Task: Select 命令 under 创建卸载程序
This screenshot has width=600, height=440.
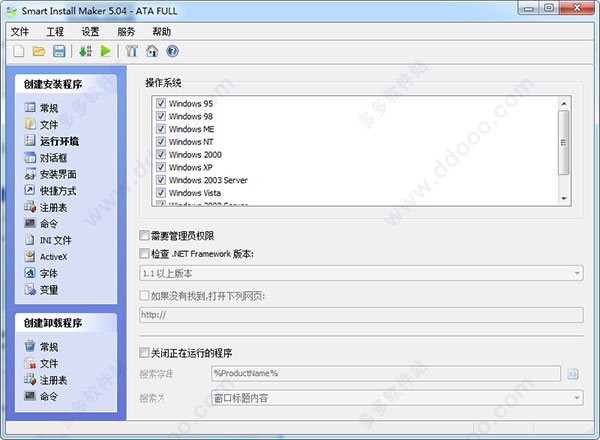Action: [41, 396]
